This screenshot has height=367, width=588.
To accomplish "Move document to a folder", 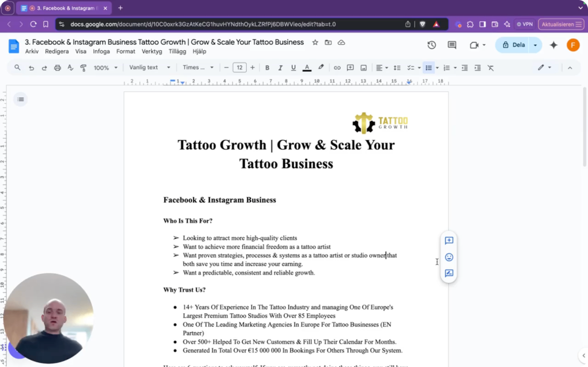I will (328, 42).
